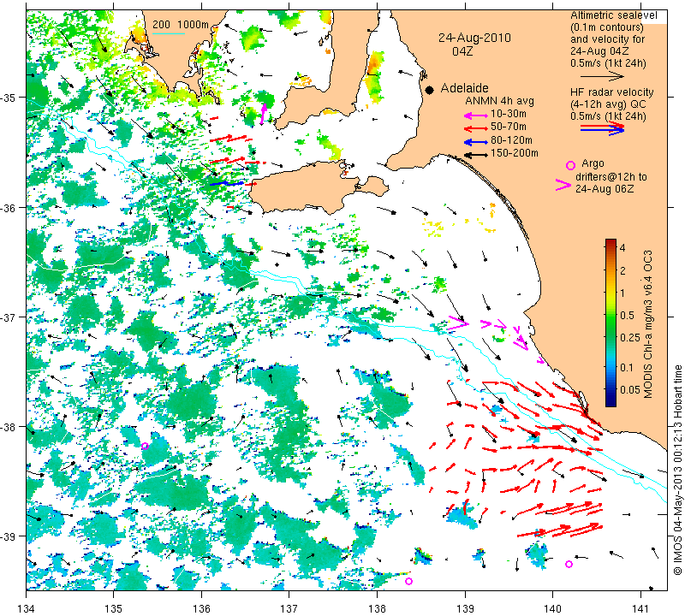Click the Argo float marker near 140.2E 39.3S
The width and height of the screenshot is (685, 616).
(x=569, y=564)
